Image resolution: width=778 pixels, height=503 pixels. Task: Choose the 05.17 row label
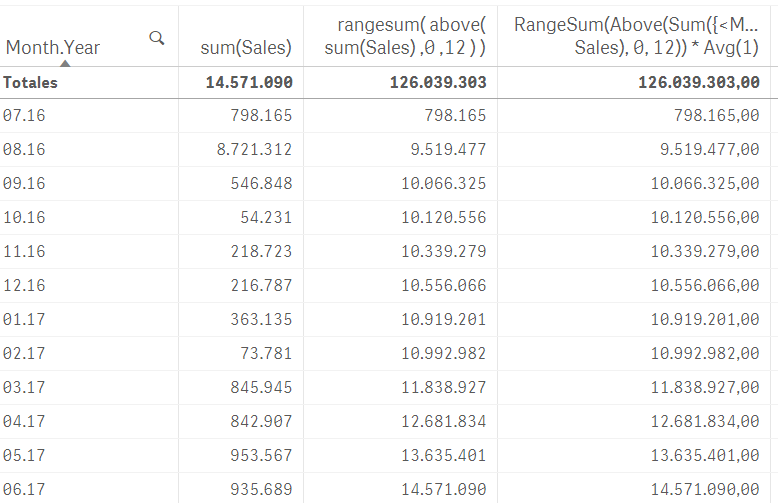[x=24, y=456]
